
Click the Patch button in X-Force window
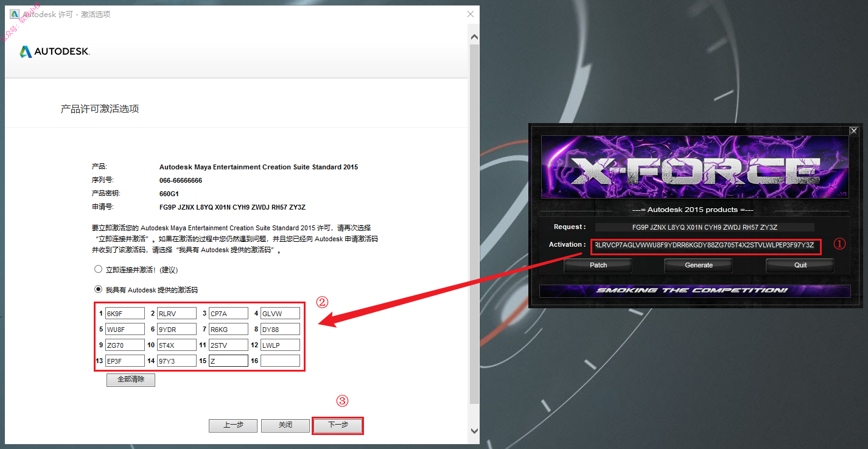click(598, 265)
